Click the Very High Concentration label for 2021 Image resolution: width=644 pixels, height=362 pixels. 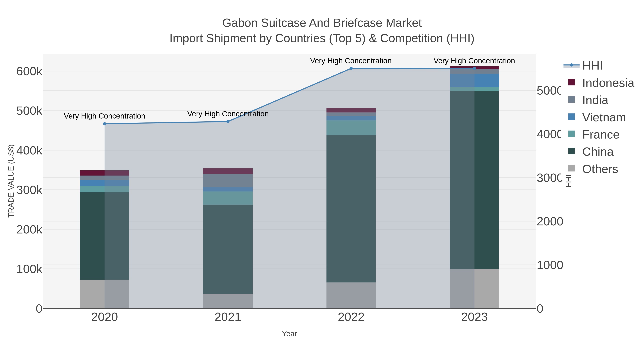coord(228,114)
